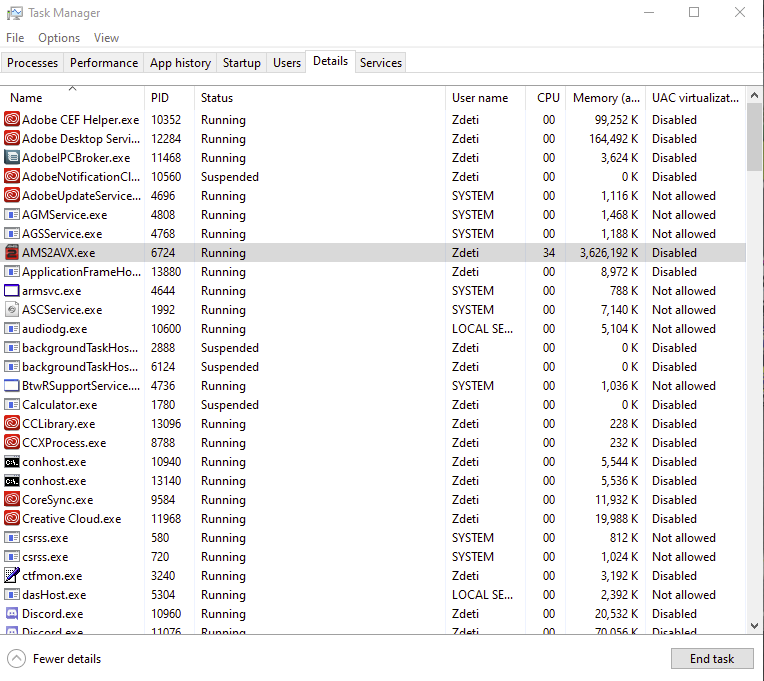Click the AGMService.exe icon
This screenshot has height=681, width=764.
pos(12,214)
